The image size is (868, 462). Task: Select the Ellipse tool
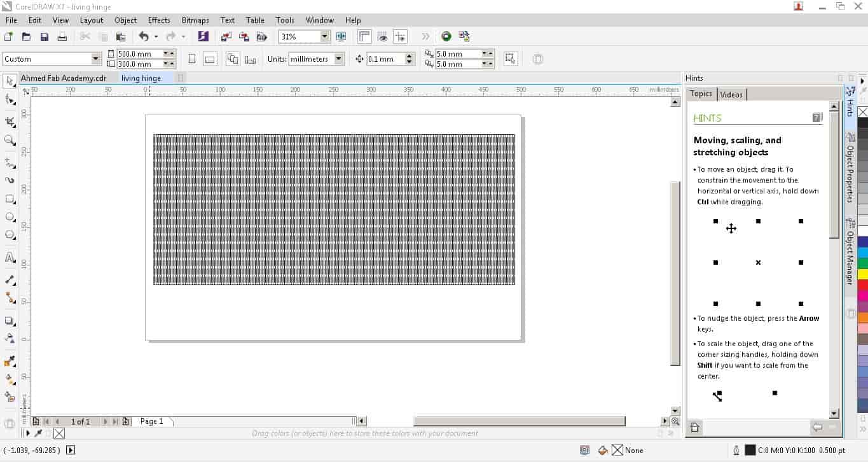[10, 217]
